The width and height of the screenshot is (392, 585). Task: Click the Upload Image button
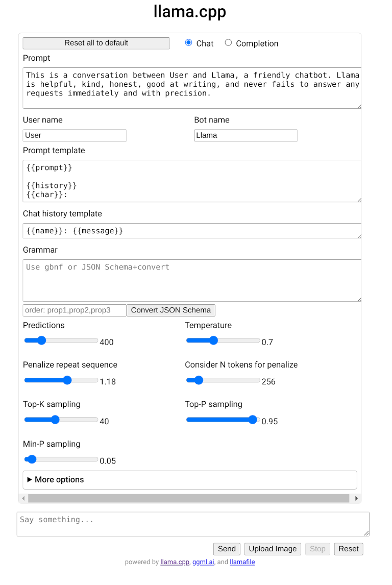(x=273, y=549)
